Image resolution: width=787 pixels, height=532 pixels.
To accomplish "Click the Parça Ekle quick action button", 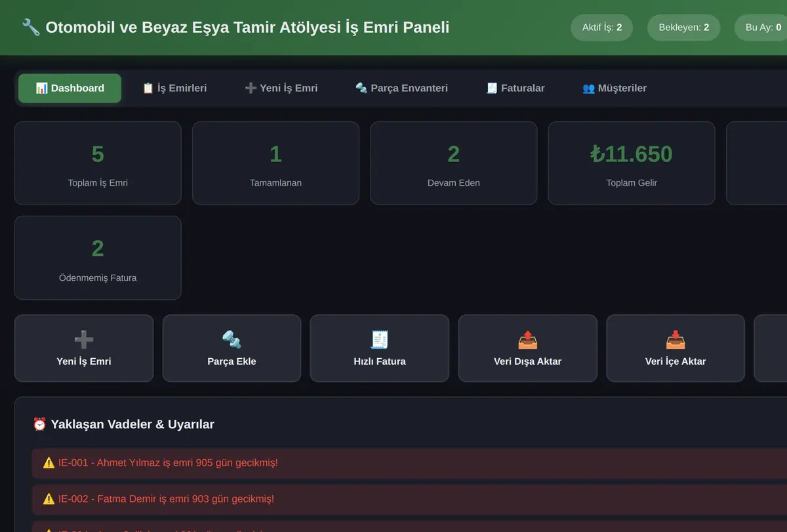I will tap(232, 348).
